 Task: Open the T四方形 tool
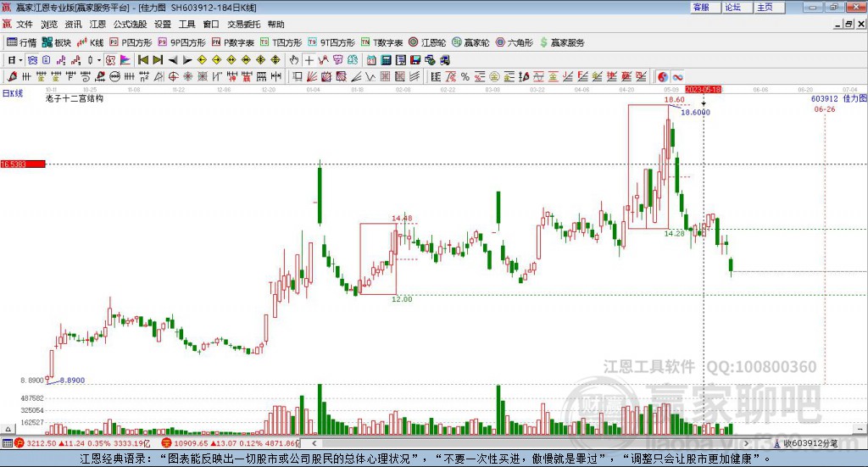click(x=281, y=42)
